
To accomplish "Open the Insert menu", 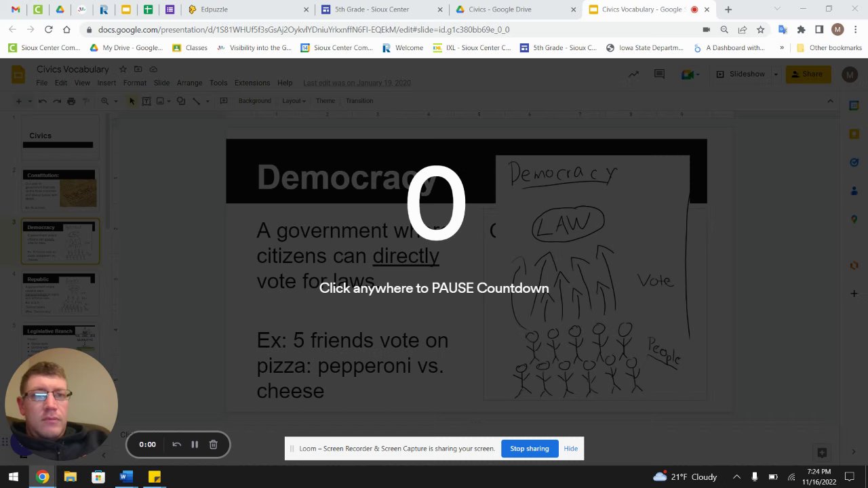I will point(106,83).
